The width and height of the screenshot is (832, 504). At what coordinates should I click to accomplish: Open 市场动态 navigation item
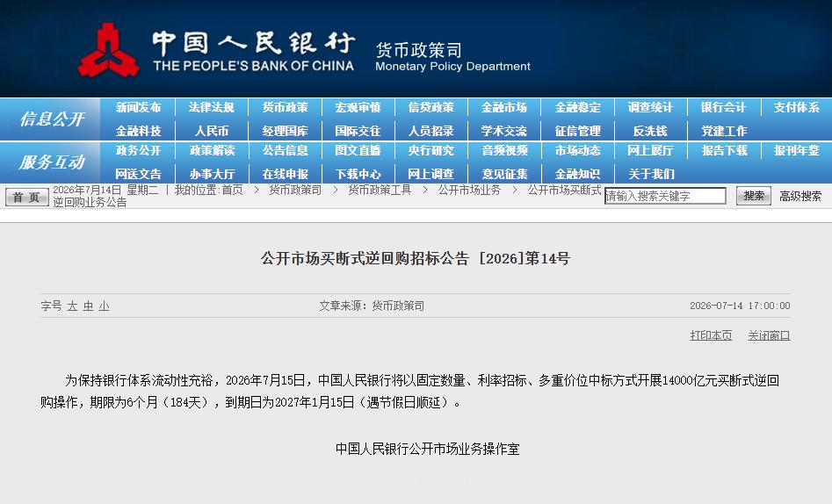click(577, 151)
